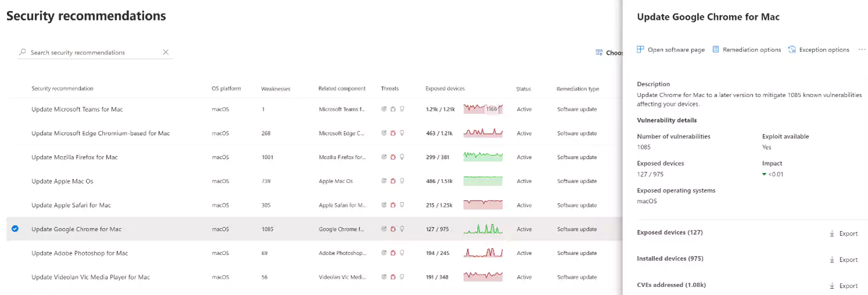
Task: Open Update Microsoft Edge Chromium-based for Mac
Action: tap(100, 133)
